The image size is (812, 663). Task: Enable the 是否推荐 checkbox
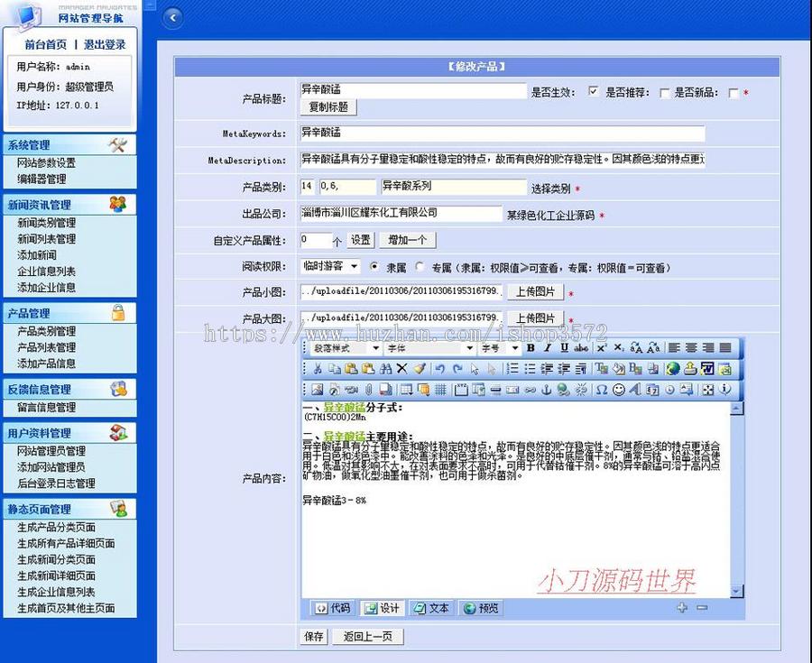(664, 93)
